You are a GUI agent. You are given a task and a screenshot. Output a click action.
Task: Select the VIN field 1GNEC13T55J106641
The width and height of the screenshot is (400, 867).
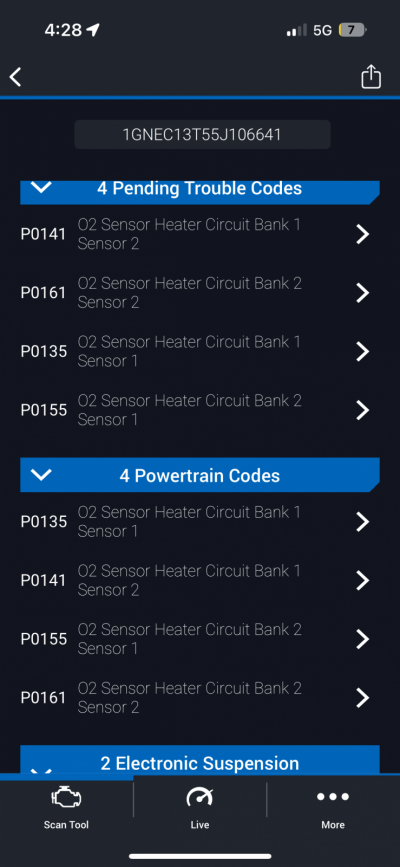202,134
